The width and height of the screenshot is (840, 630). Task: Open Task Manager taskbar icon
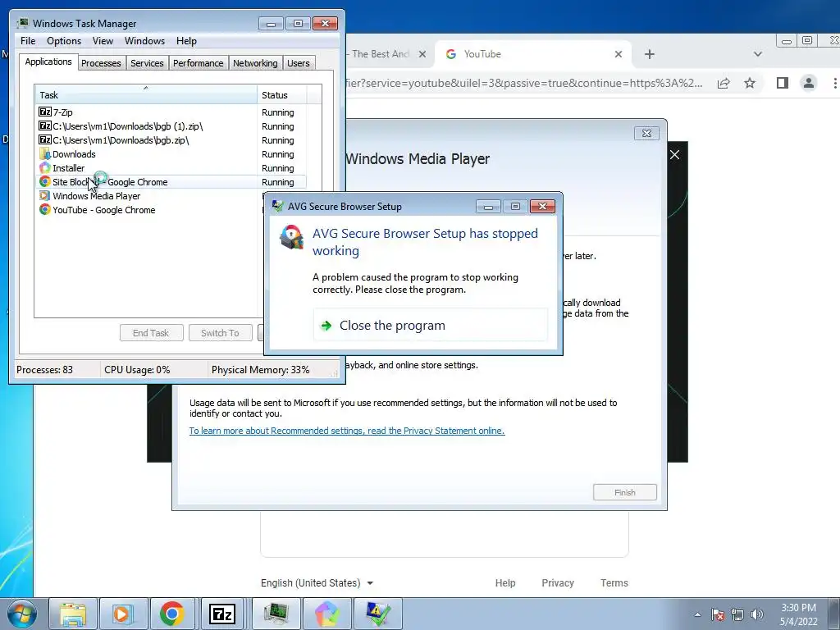(276, 614)
